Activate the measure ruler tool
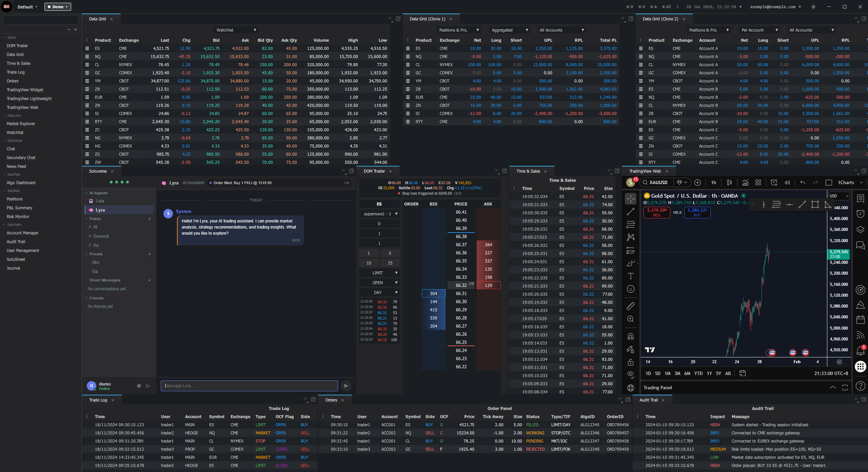 [631, 306]
